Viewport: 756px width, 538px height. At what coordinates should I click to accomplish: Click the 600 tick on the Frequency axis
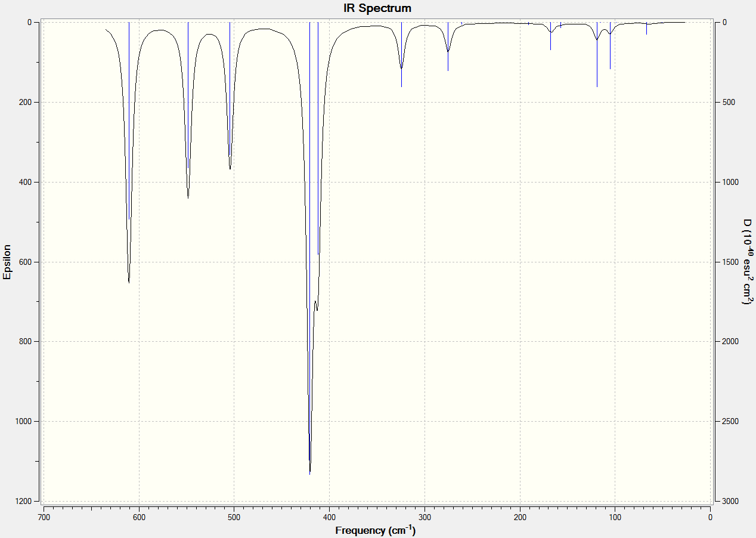click(x=139, y=517)
